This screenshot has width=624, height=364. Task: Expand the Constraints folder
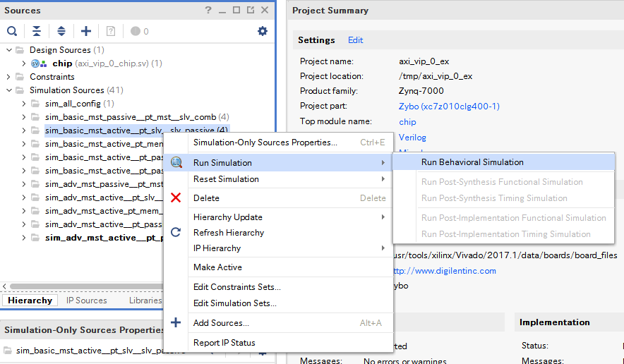coord(9,77)
